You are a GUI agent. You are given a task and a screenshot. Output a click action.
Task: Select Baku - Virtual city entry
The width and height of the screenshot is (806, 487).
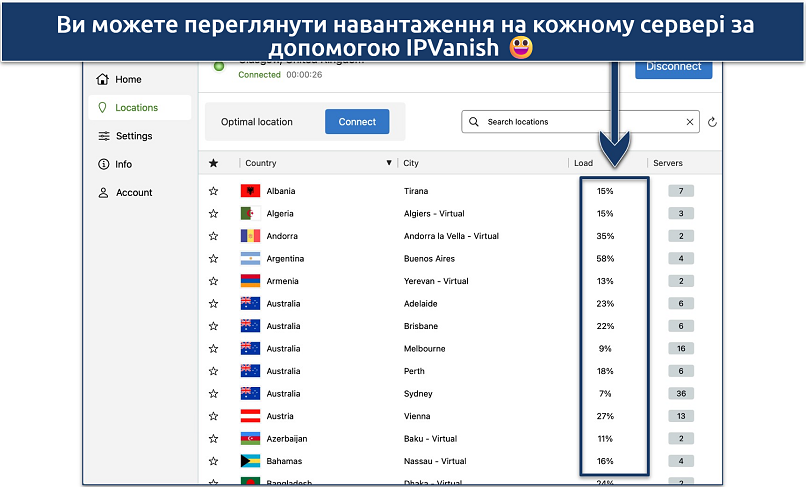(430, 439)
